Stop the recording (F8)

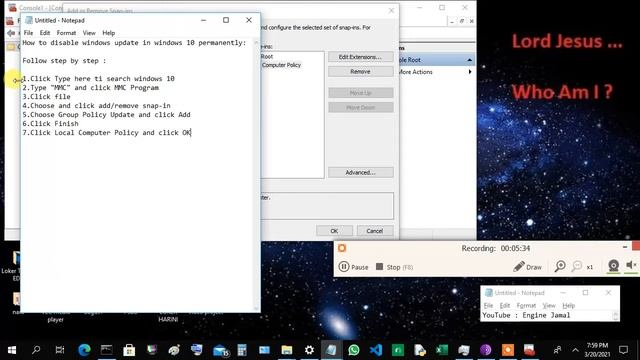tap(394, 267)
